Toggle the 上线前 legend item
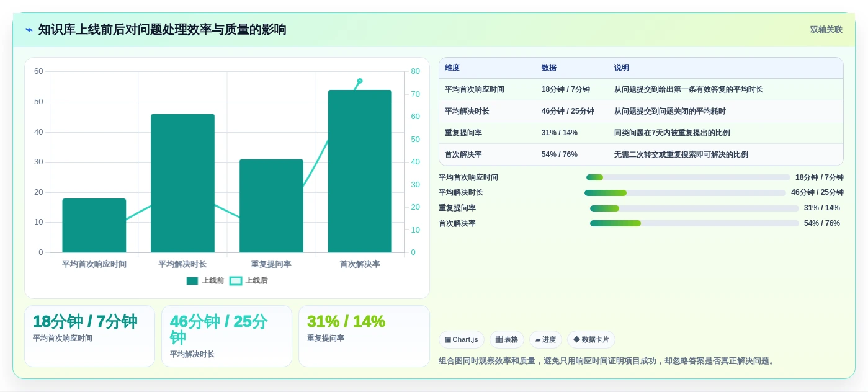This screenshot has height=392, width=868. (x=205, y=280)
